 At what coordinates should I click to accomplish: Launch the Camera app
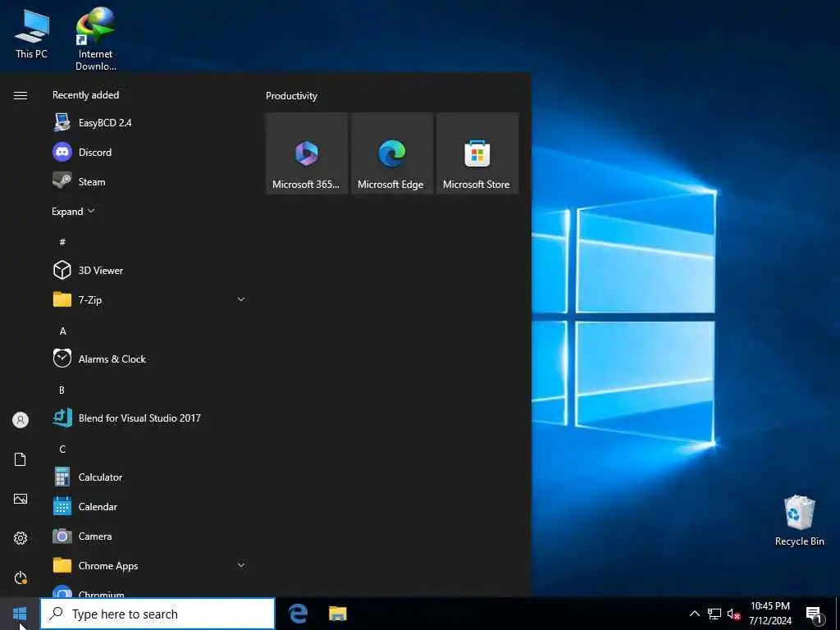tap(150, 536)
